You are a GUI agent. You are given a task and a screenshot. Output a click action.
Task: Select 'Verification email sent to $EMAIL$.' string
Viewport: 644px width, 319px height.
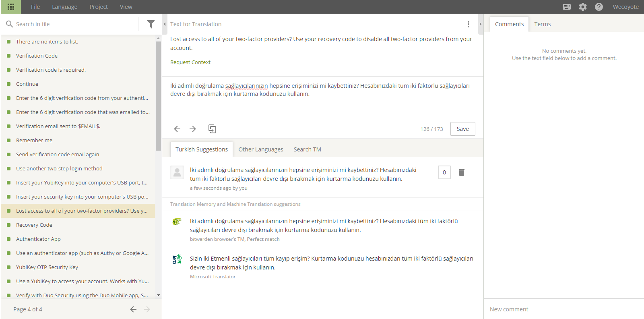(x=78, y=126)
